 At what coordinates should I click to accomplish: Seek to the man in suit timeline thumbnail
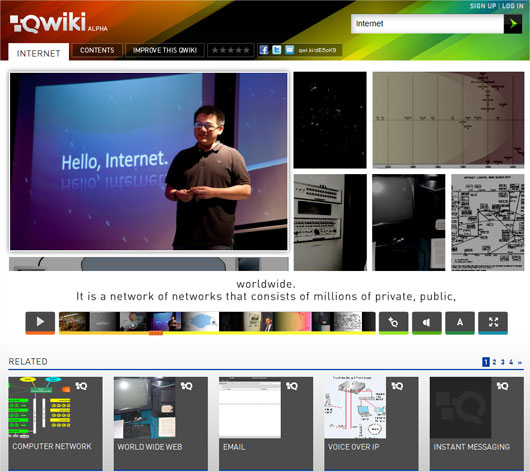[267, 322]
